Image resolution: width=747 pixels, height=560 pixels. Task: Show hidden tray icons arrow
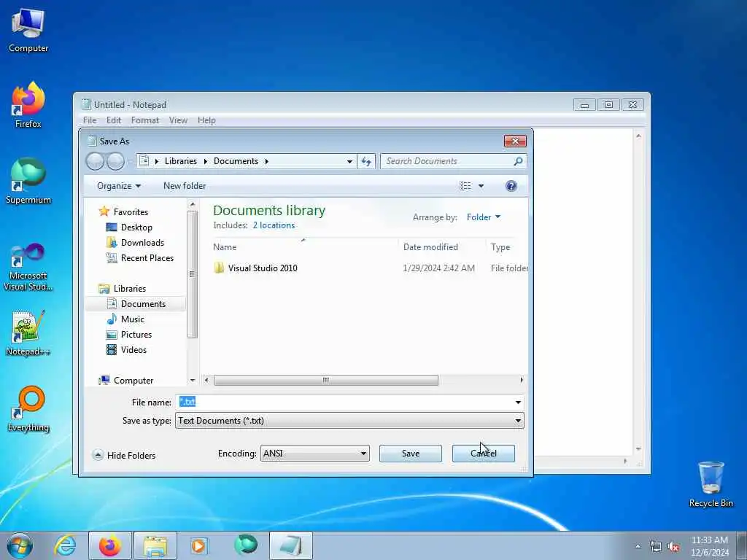(x=638, y=547)
